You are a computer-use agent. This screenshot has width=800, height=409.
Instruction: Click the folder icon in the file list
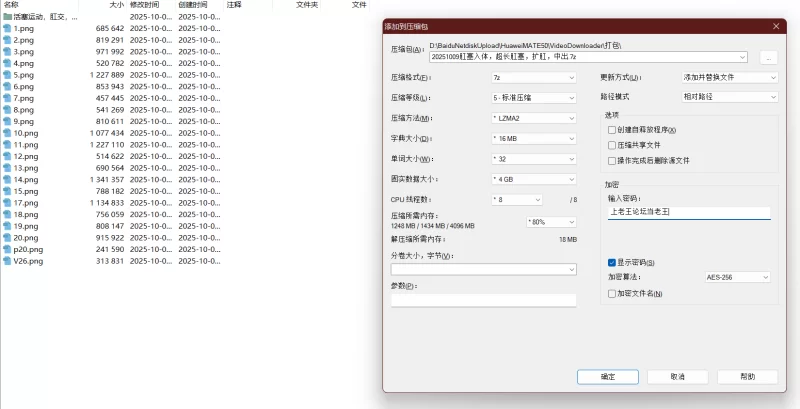coord(7,17)
